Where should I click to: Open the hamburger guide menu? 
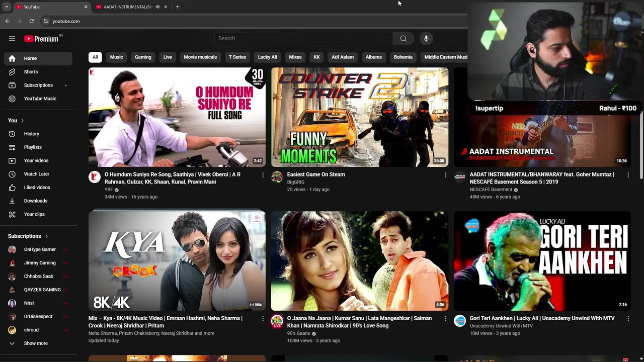pyautogui.click(x=12, y=39)
